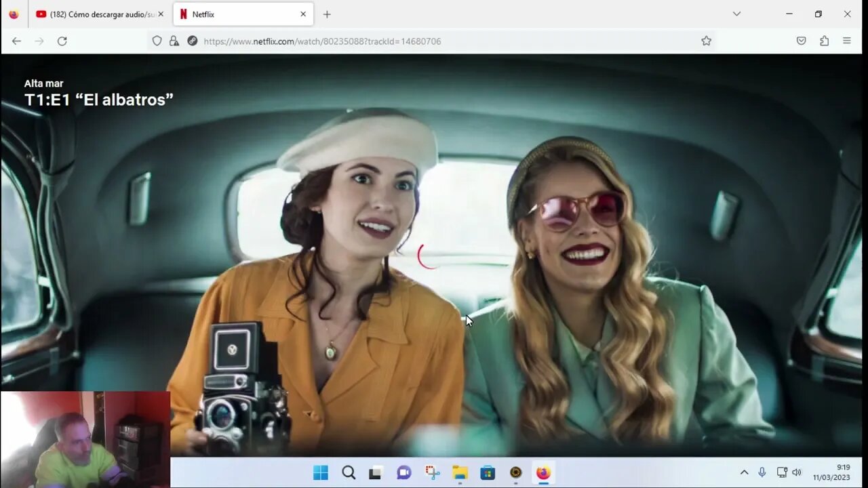Save page to Pocket
This screenshot has width=868, height=488.
click(801, 41)
